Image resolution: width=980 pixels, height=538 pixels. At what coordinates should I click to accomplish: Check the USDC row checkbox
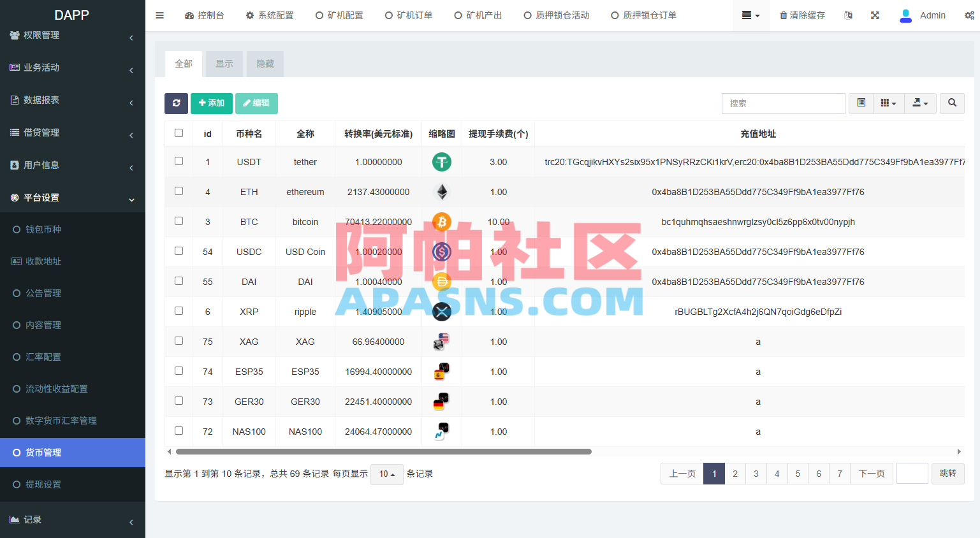pos(179,251)
